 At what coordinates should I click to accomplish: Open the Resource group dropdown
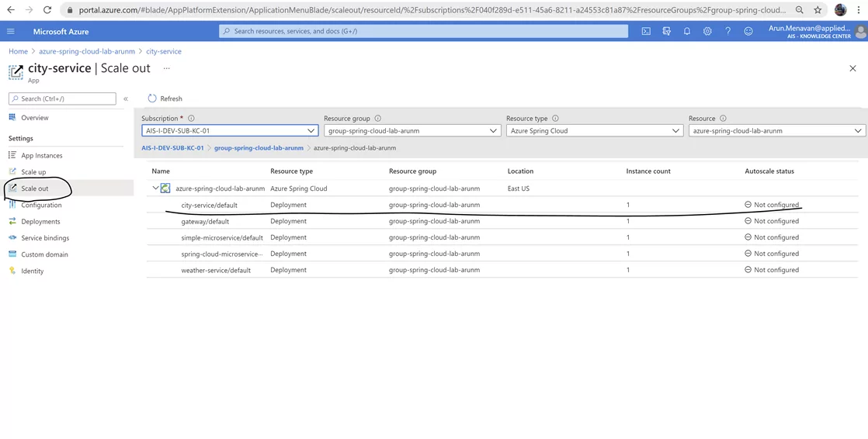(412, 131)
